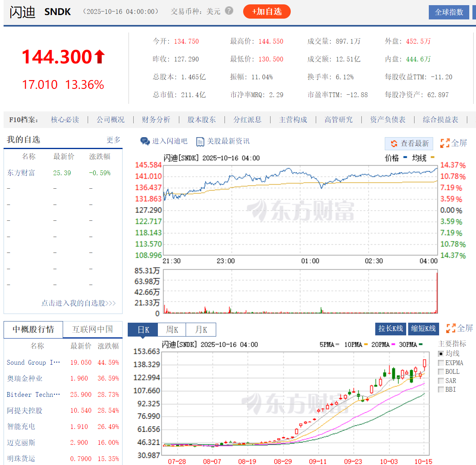Image resolution: width=476 pixels, height=465 pixels.
Task: Enable the BBI indicator checkbox
Action: (441, 389)
